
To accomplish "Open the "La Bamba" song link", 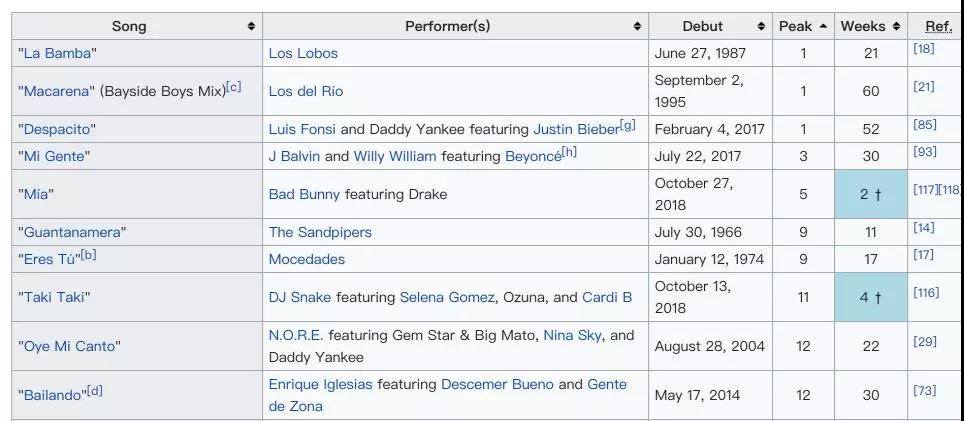I will pos(57,53).
